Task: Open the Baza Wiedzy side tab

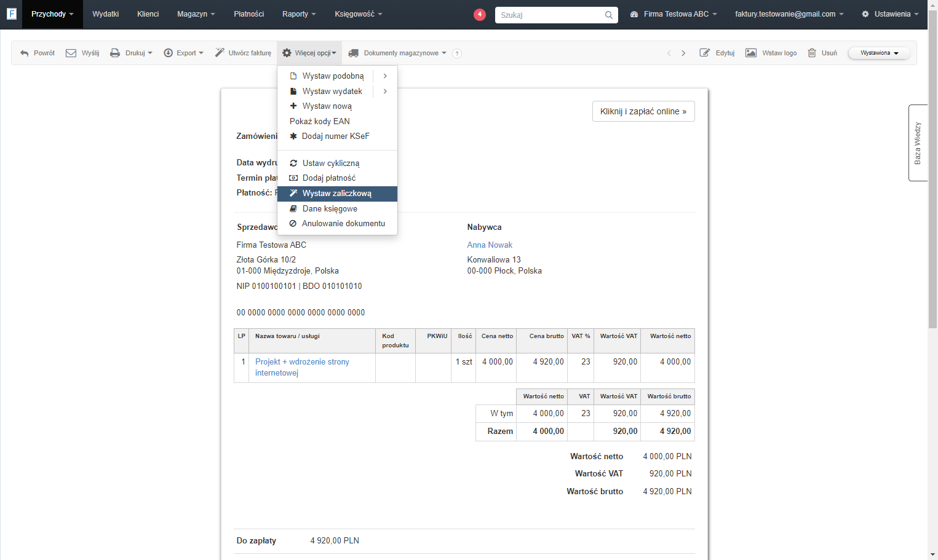Action: pyautogui.click(x=918, y=143)
